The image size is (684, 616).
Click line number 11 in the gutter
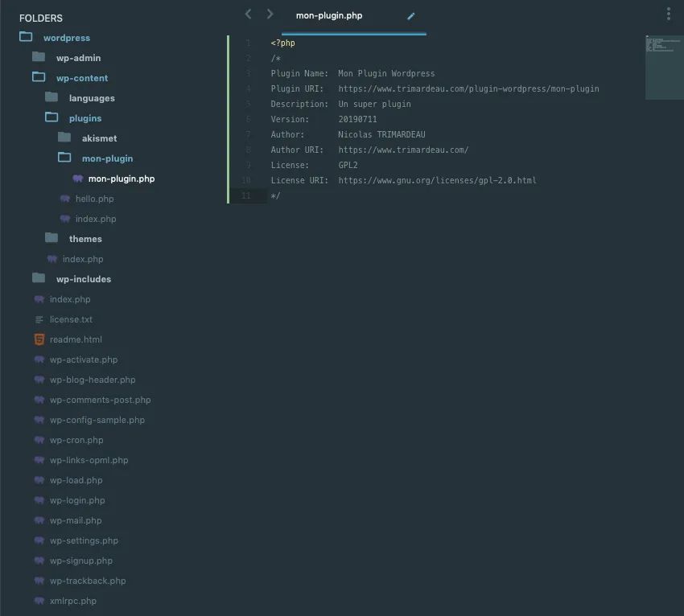click(x=246, y=195)
